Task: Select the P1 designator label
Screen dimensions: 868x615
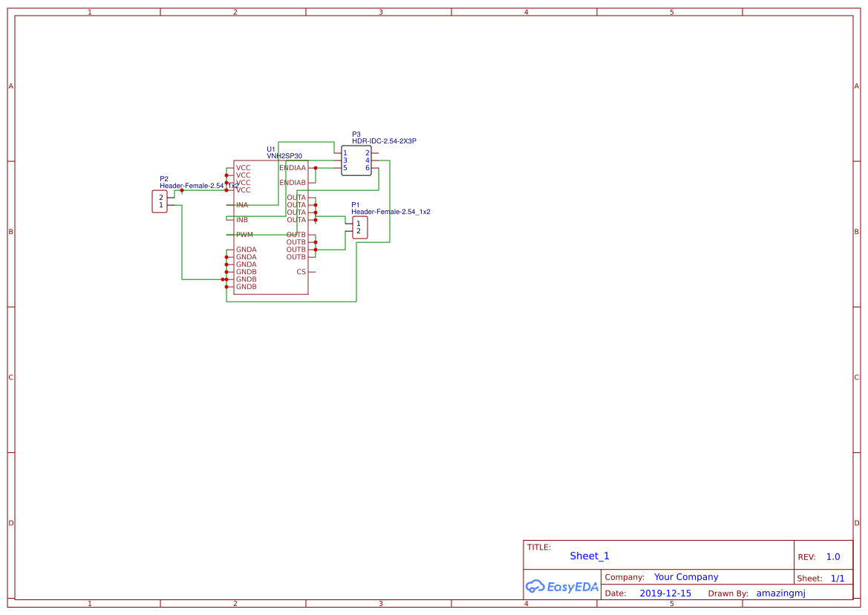Action: 356,205
